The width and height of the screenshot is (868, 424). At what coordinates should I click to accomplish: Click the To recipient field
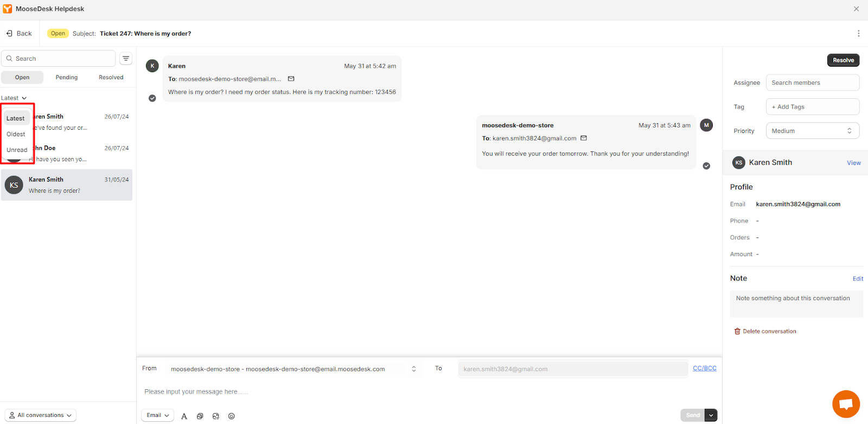[x=573, y=369]
